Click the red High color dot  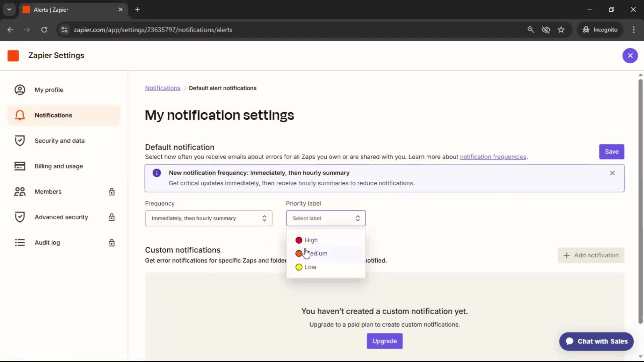[299, 240]
